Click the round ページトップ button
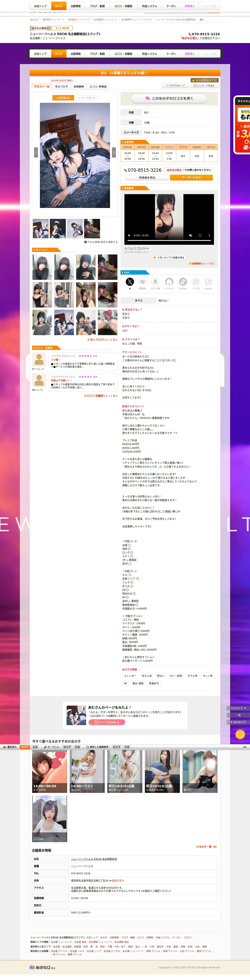 [240, 734]
